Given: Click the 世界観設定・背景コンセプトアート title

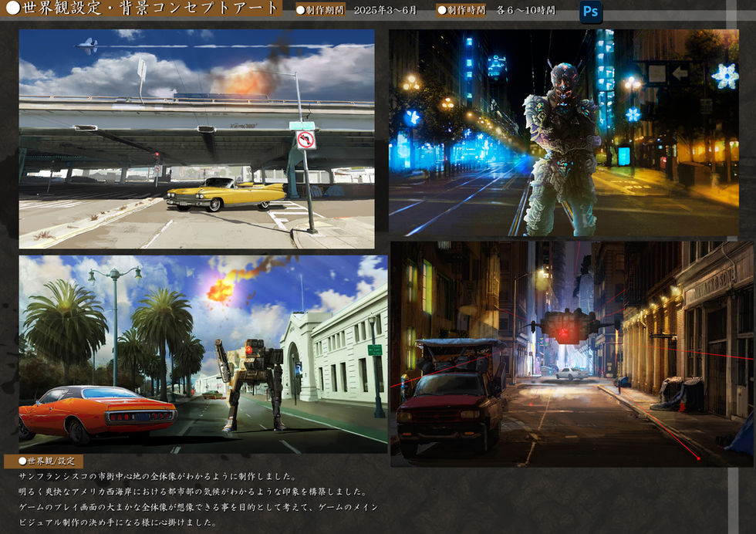Looking at the screenshot, I should point(141,8).
